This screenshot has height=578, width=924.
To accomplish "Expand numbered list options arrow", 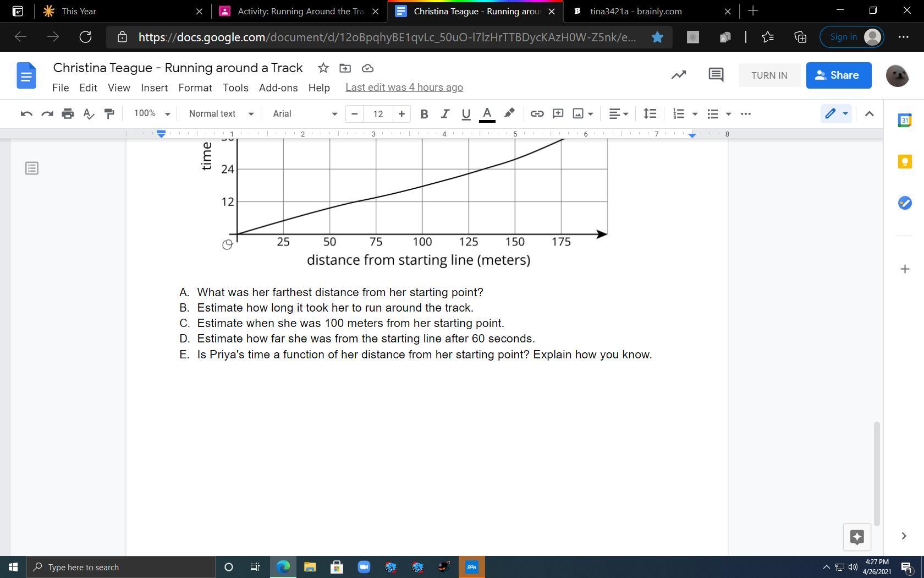I will [x=695, y=114].
